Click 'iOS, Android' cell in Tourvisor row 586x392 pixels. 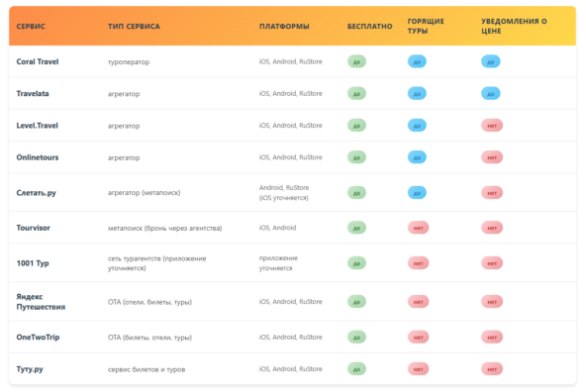tap(278, 228)
